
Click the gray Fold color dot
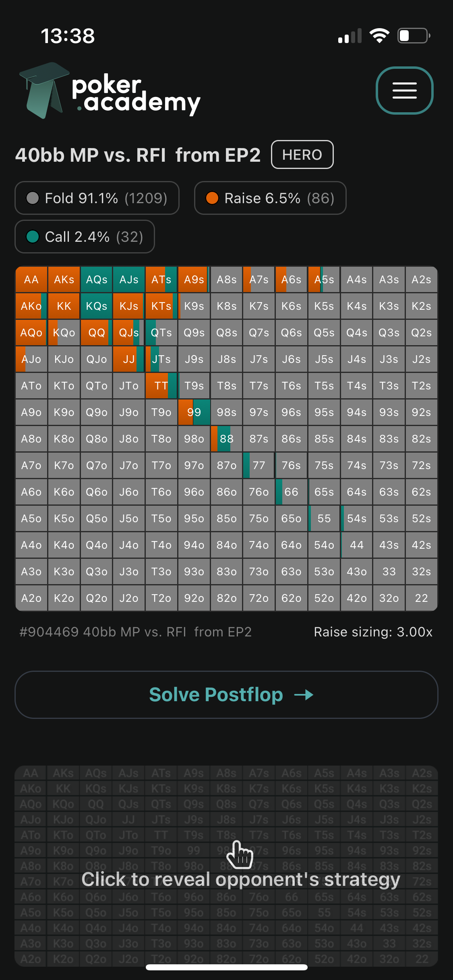(33, 198)
